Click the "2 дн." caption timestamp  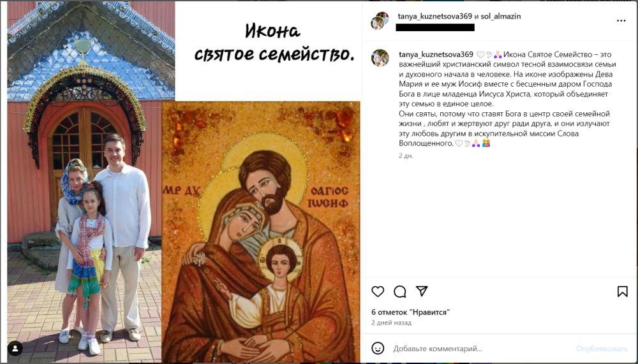[x=406, y=156]
